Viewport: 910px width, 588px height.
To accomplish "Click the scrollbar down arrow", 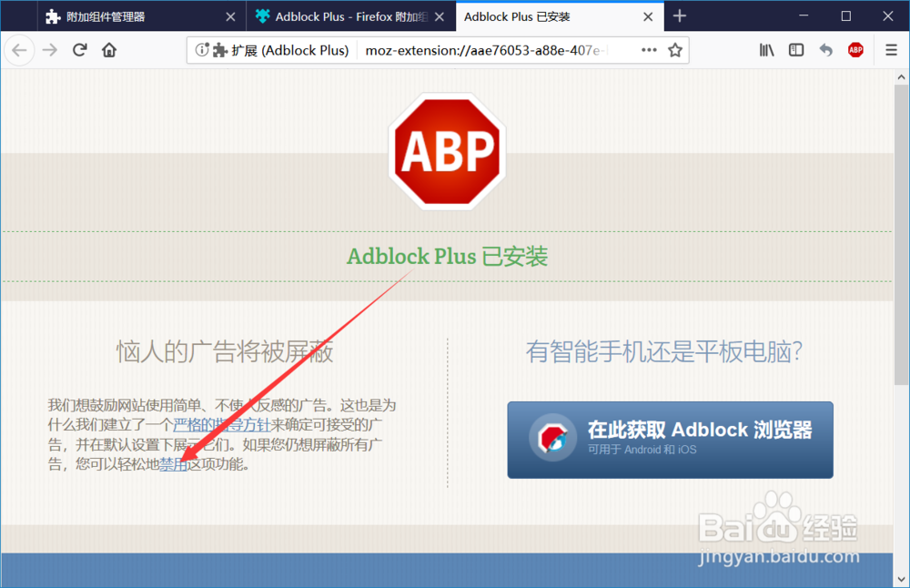I will tap(901, 579).
